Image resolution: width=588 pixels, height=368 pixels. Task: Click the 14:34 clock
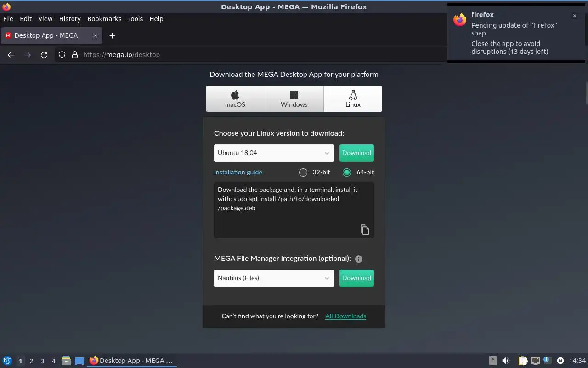pyautogui.click(x=577, y=361)
